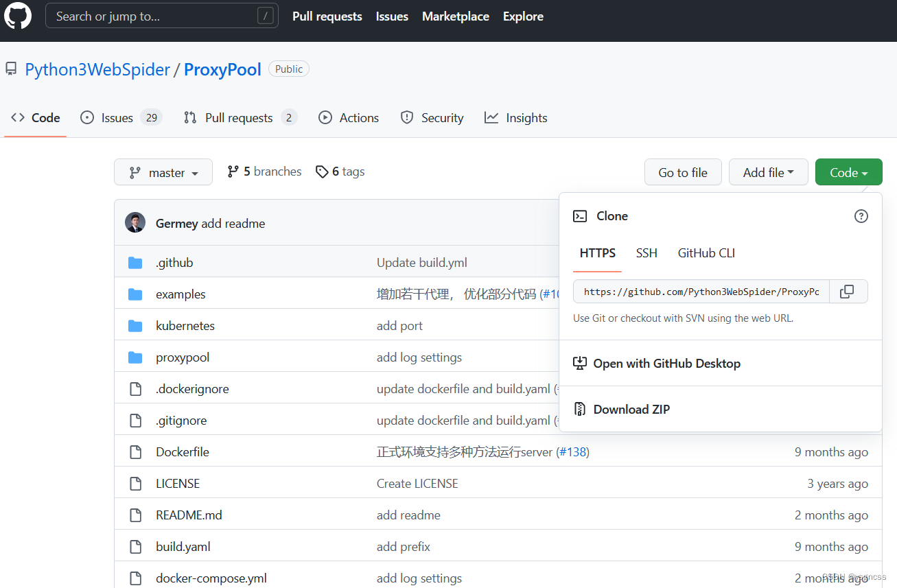The image size is (897, 588).
Task: Click the .gitignore file icon
Action: coord(136,421)
